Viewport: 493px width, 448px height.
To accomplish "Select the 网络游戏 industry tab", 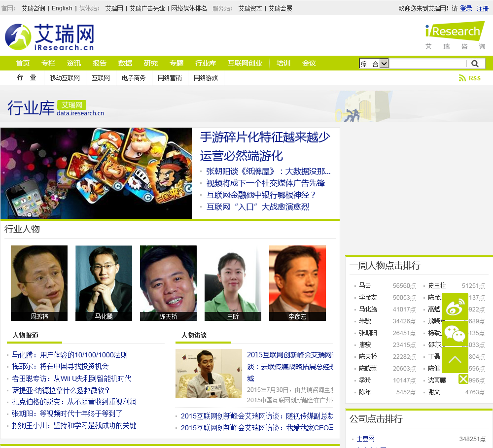I will coord(206,78).
